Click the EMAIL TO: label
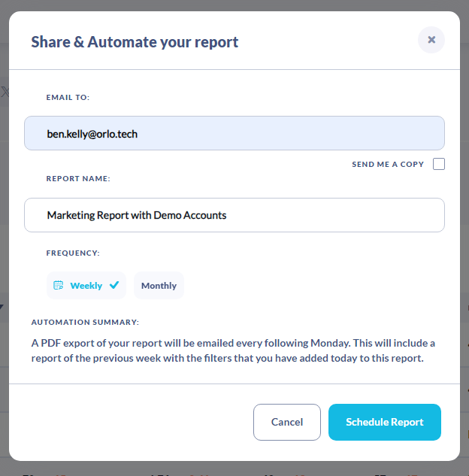Image resolution: width=469 pixels, height=476 pixels. (68, 98)
